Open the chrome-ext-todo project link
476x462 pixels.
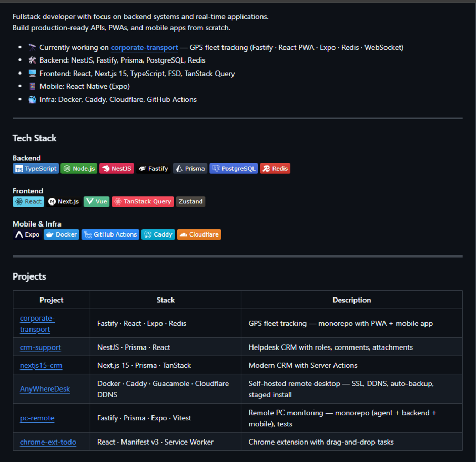(48, 442)
